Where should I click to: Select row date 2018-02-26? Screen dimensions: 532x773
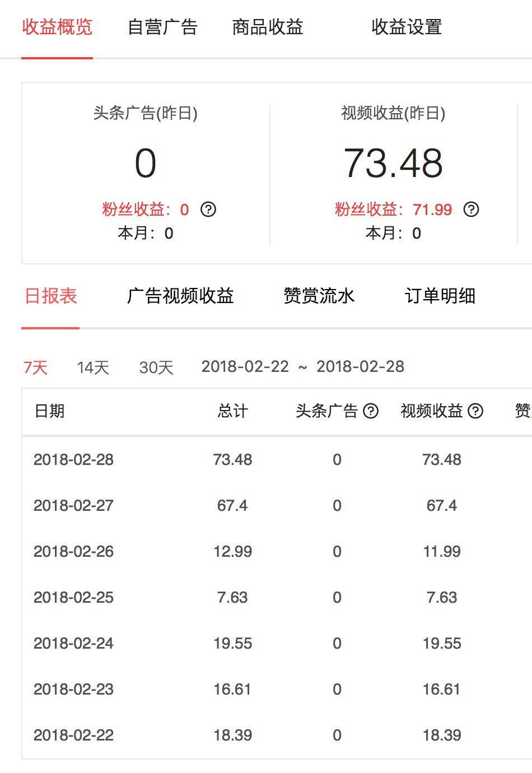click(x=73, y=552)
